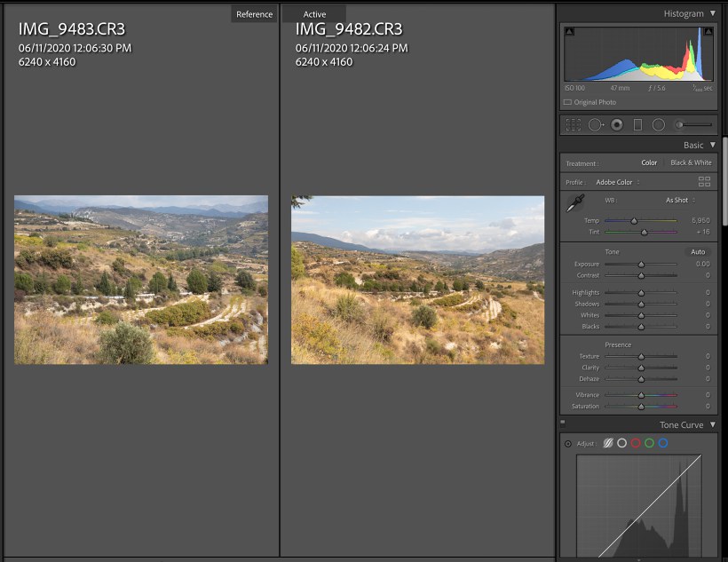Viewport: 728px width, 562px height.
Task: Click the Exposure slider handle
Action: [641, 265]
